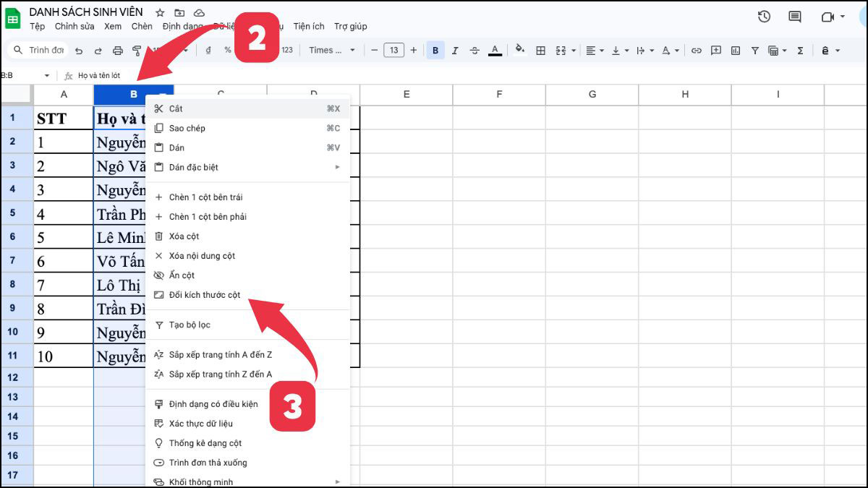This screenshot has height=488, width=868.
Task: Open the horizontal align dropdown
Action: pyautogui.click(x=601, y=51)
